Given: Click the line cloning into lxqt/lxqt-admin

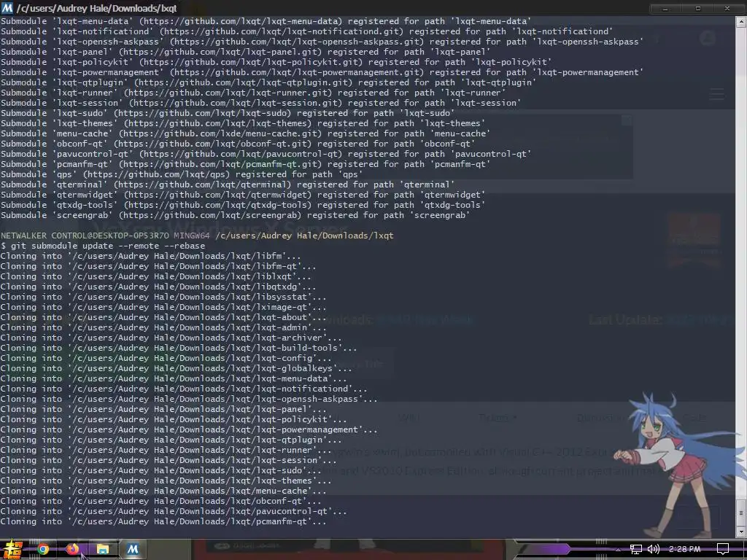Looking at the screenshot, I should tap(163, 327).
